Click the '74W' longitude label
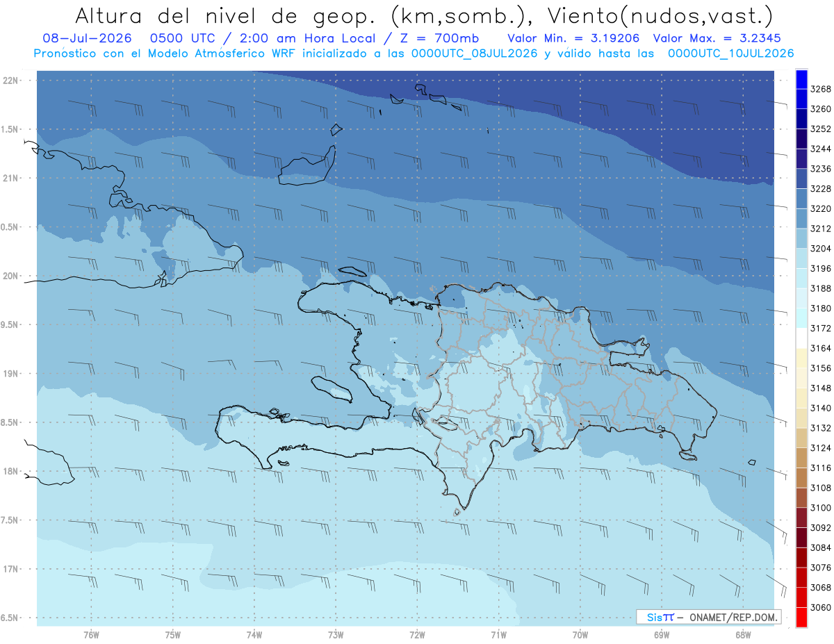Screen dimensions: 834x644 click(x=254, y=634)
